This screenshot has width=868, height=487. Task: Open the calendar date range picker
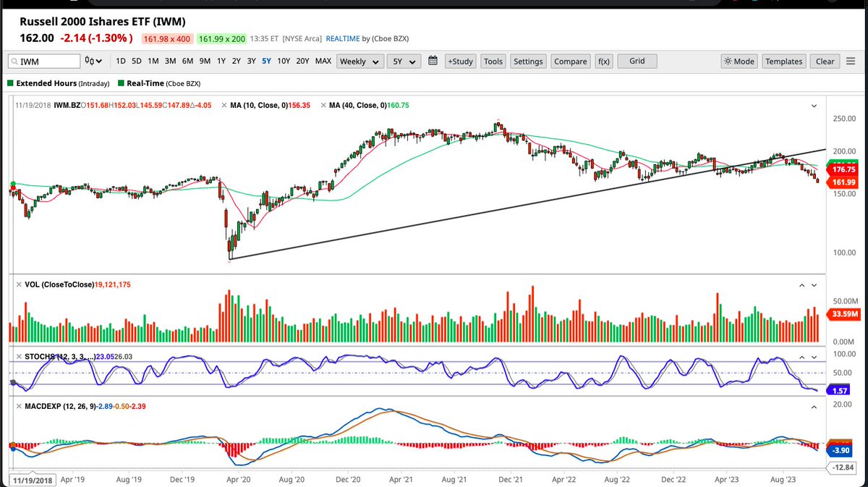[x=433, y=61]
